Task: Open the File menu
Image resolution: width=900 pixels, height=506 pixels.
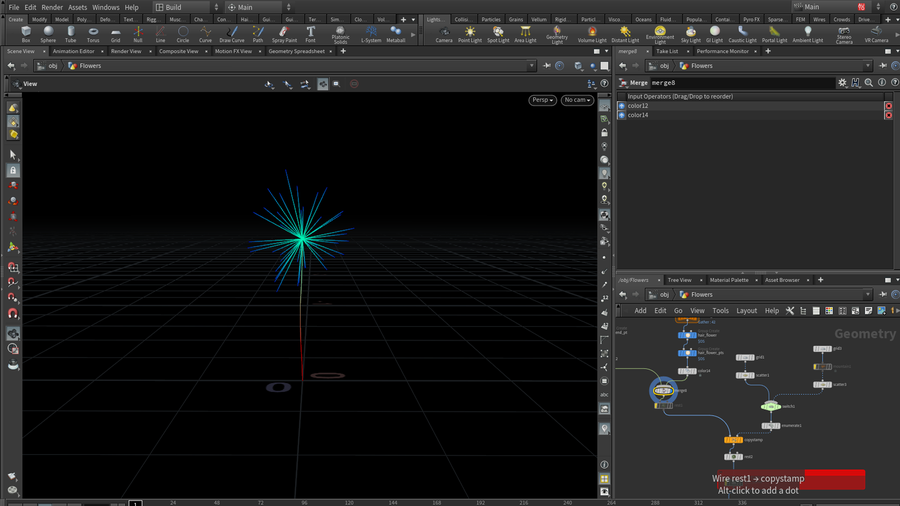Action: 14,7
